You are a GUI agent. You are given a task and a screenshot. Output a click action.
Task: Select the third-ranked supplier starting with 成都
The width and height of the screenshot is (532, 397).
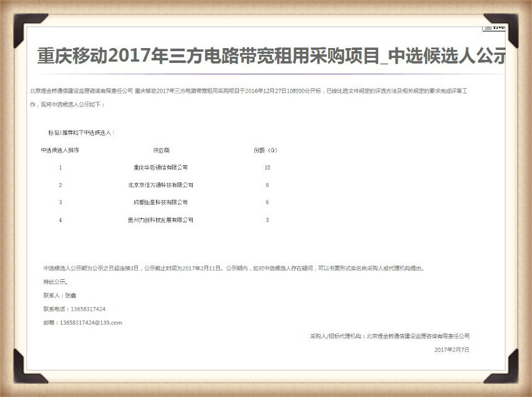click(x=161, y=202)
